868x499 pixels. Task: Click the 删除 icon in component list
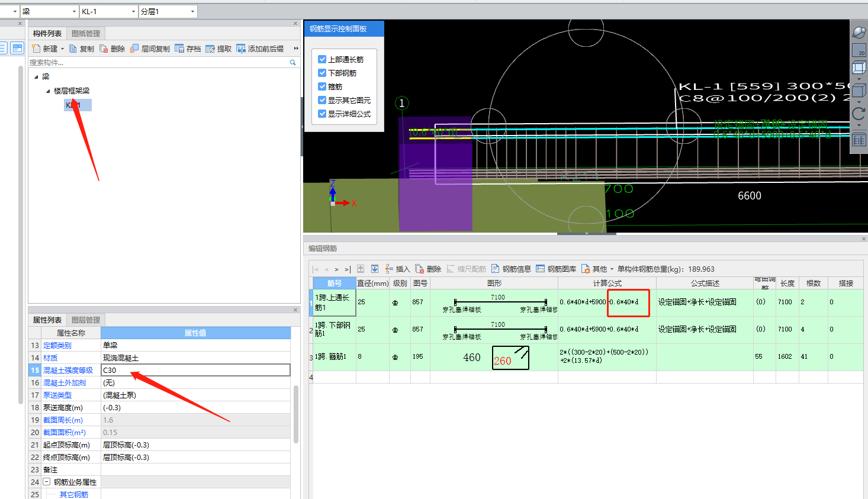(104, 49)
